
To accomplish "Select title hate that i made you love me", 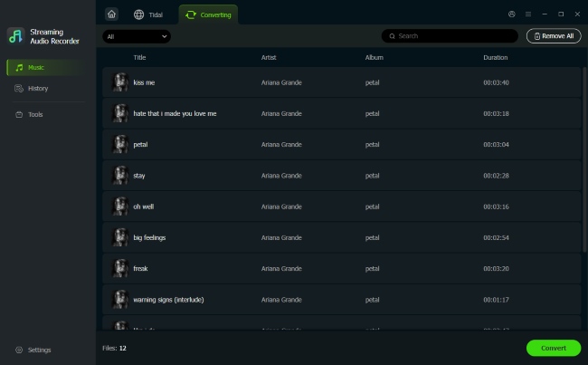I will coord(175,113).
